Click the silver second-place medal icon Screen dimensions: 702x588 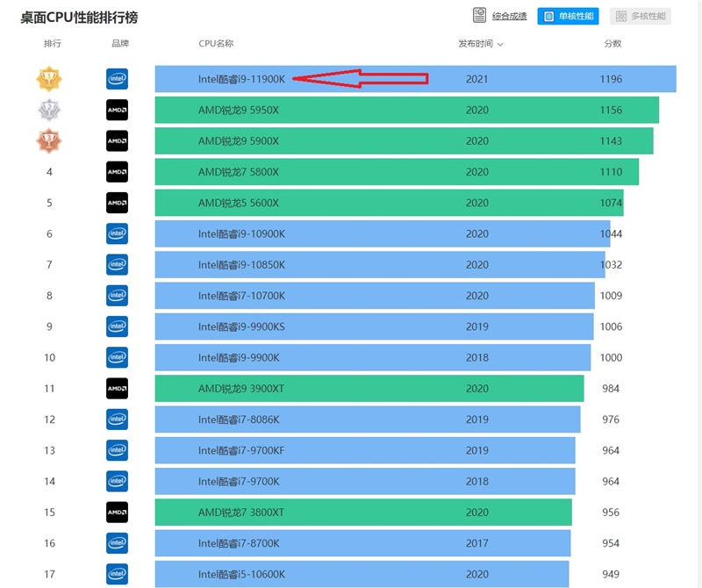[x=49, y=110]
